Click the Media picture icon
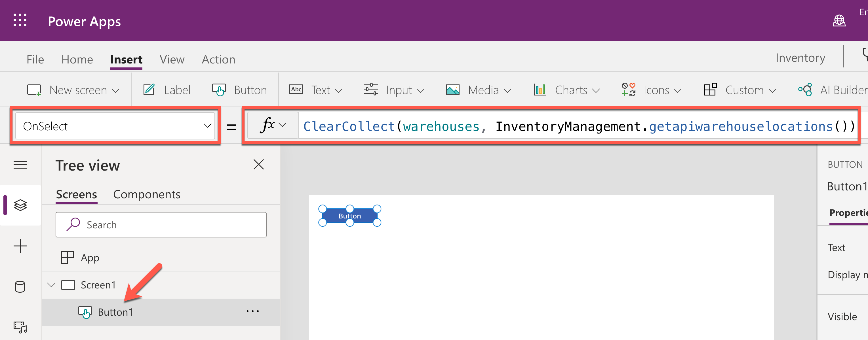Screen dimensions: 868x340 point(452,90)
